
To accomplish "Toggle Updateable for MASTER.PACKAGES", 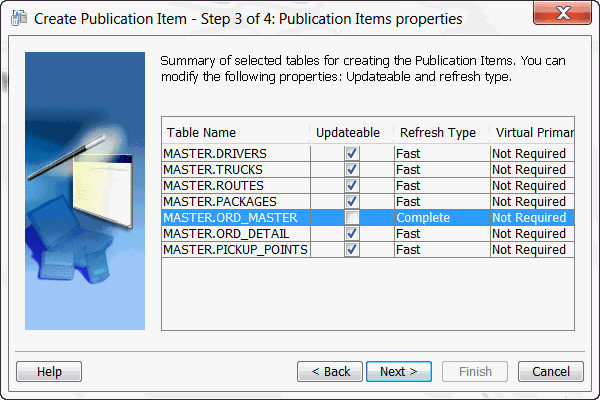I will point(352,202).
